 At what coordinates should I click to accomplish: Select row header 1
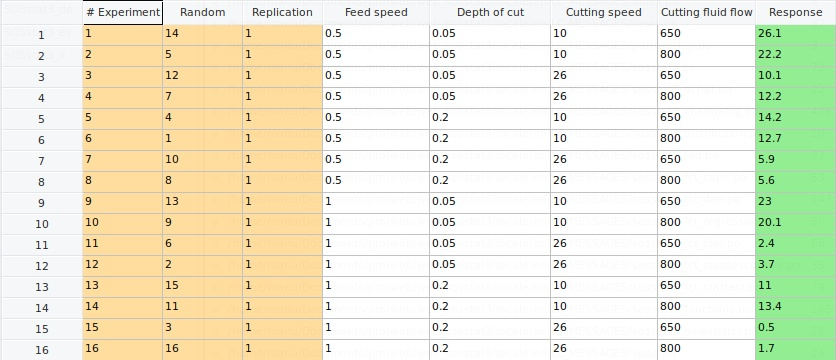42,35
